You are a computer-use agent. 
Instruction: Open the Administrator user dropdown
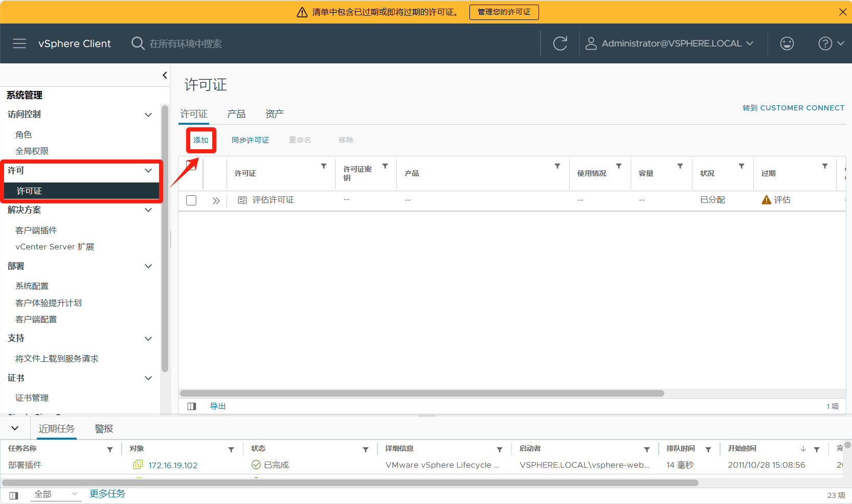click(x=670, y=43)
